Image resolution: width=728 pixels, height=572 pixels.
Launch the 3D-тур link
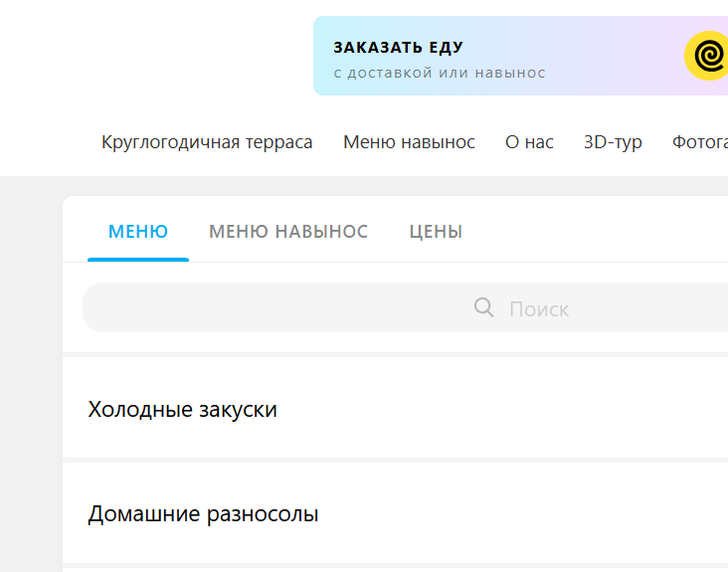point(613,142)
